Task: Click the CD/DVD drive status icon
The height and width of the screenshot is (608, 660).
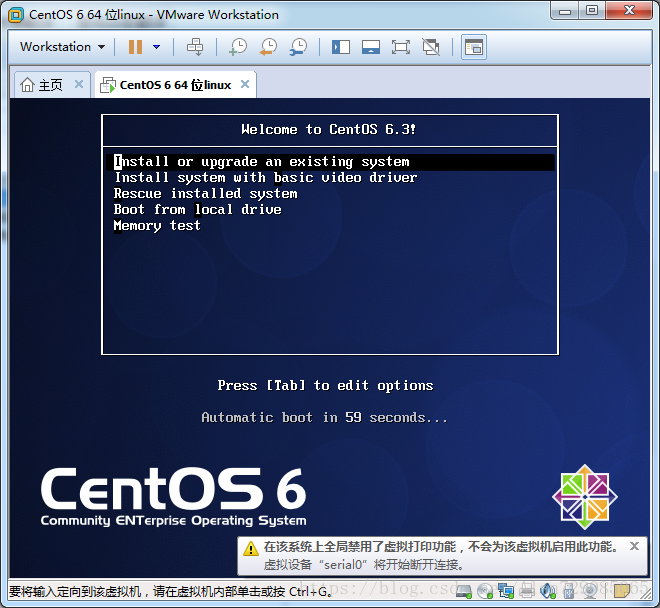Action: (484, 592)
